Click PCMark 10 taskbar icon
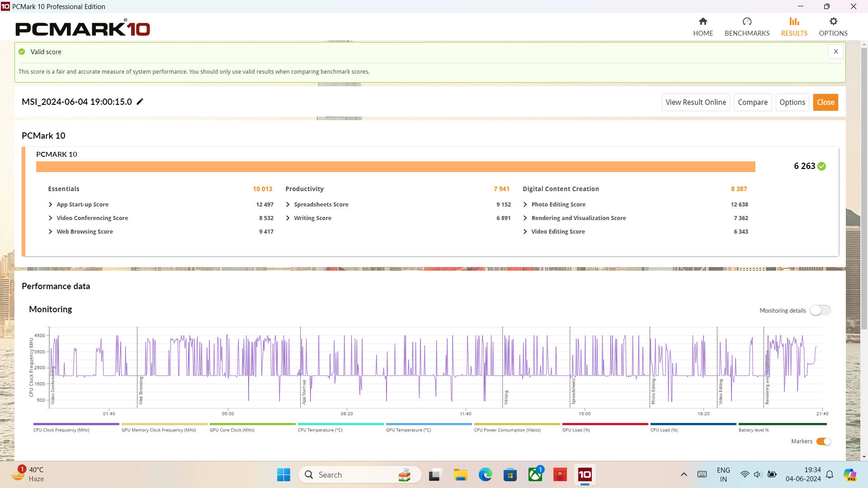The image size is (868, 488). click(585, 475)
